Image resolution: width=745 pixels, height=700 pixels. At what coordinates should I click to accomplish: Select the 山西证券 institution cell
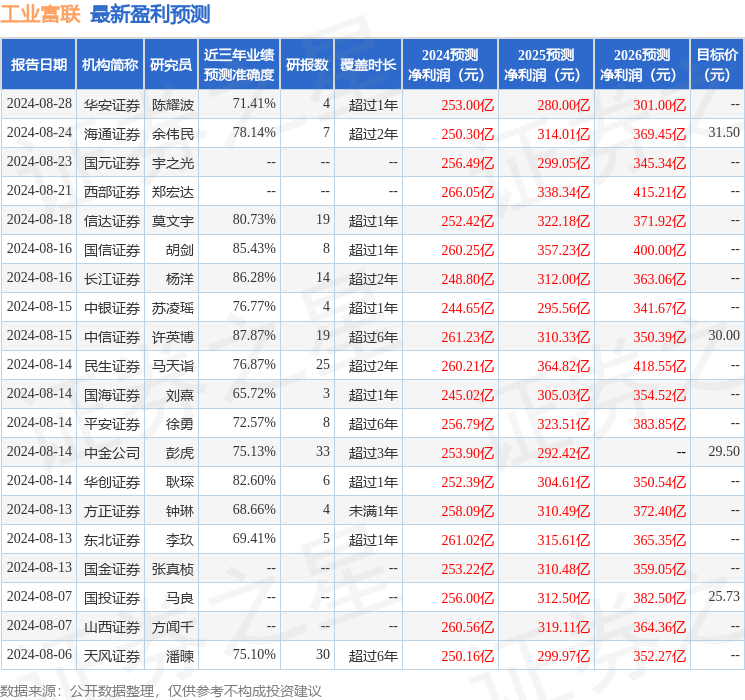(112, 627)
